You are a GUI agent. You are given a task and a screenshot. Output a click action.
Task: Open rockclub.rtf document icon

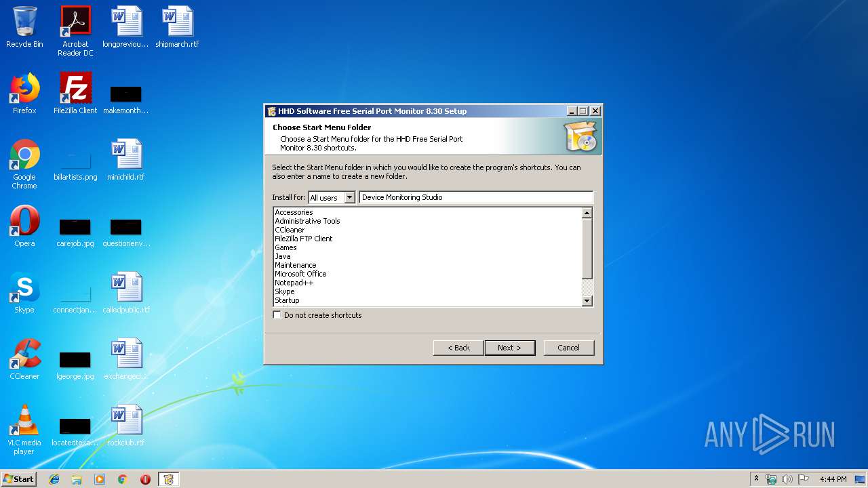pos(126,426)
